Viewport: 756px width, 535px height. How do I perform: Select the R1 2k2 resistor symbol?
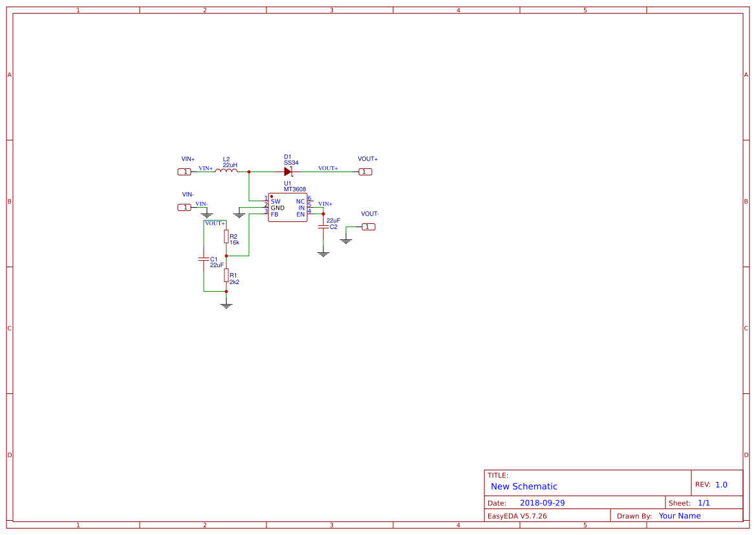pos(226,275)
